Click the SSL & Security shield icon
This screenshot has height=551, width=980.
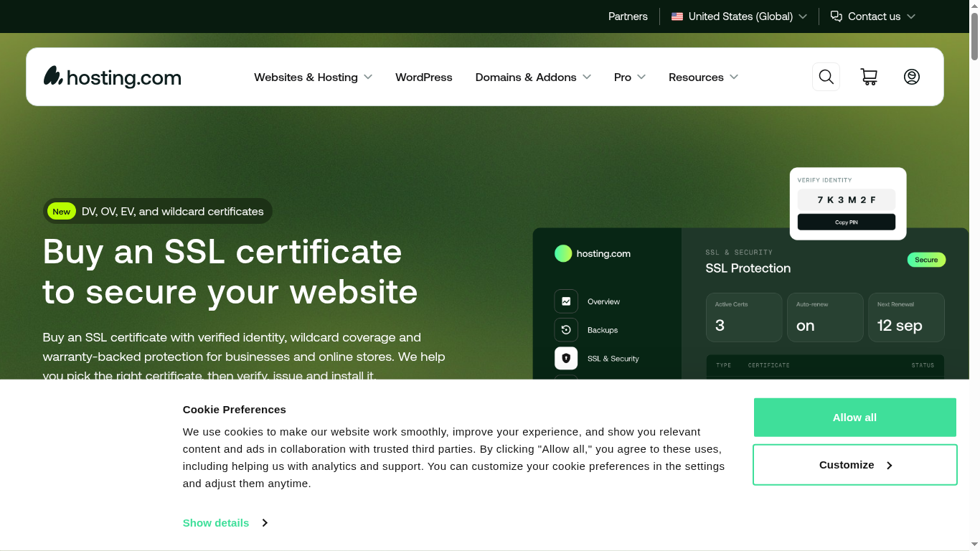click(566, 358)
